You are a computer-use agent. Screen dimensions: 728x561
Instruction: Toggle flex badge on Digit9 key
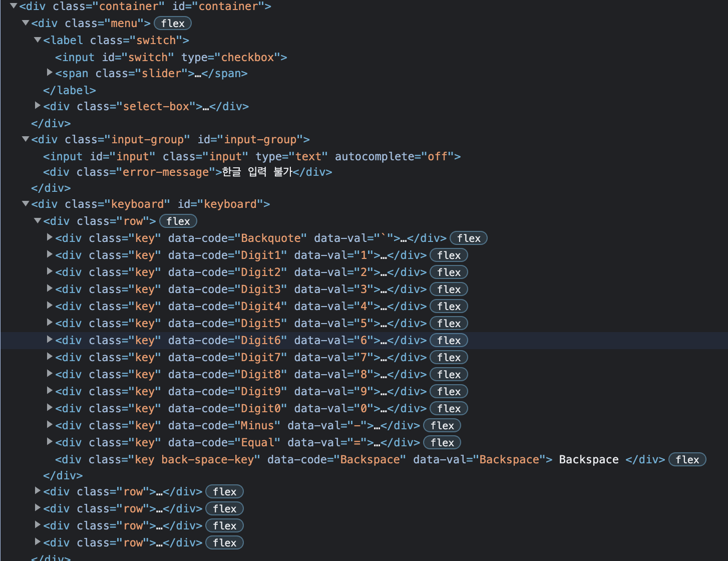click(449, 392)
